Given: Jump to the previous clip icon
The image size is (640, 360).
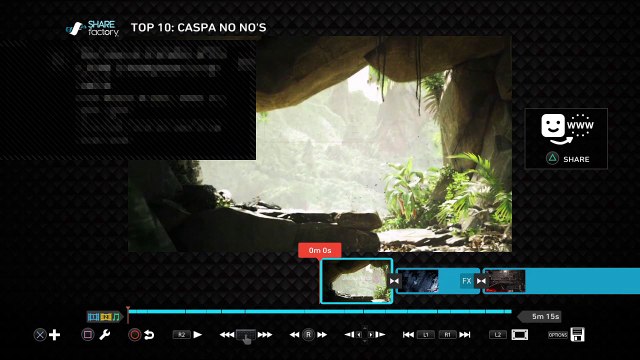Looking at the screenshot, I should pyautogui.click(x=408, y=335).
